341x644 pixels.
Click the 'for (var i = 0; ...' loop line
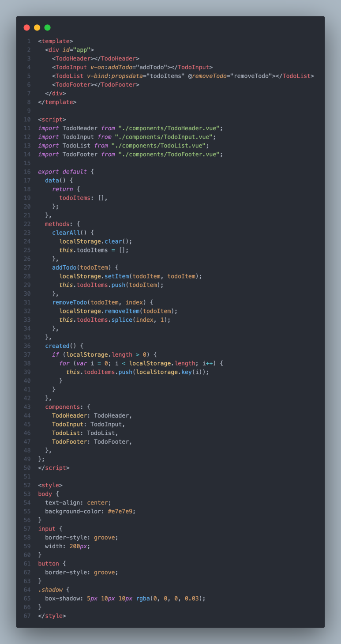tap(141, 364)
